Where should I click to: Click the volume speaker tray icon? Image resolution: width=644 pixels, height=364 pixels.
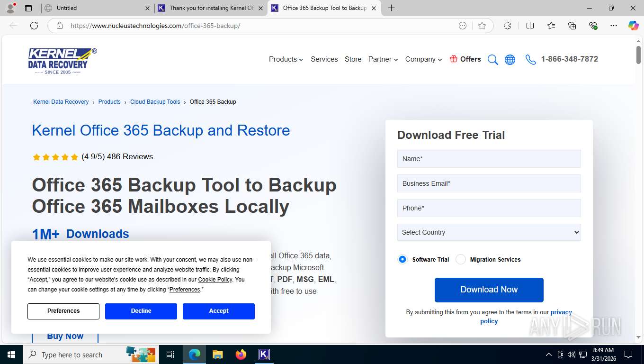[x=572, y=355]
